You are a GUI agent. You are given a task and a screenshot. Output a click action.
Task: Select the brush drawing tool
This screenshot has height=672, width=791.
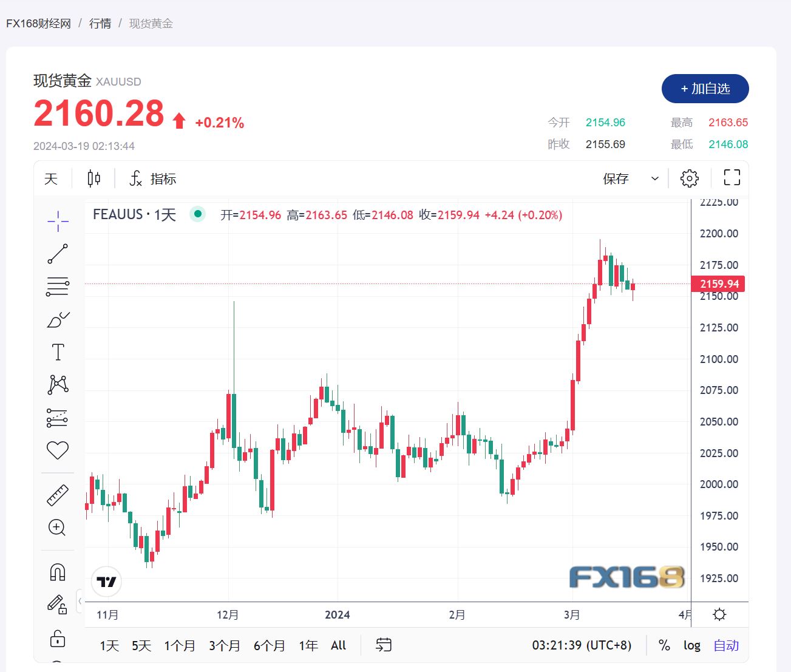click(x=57, y=320)
